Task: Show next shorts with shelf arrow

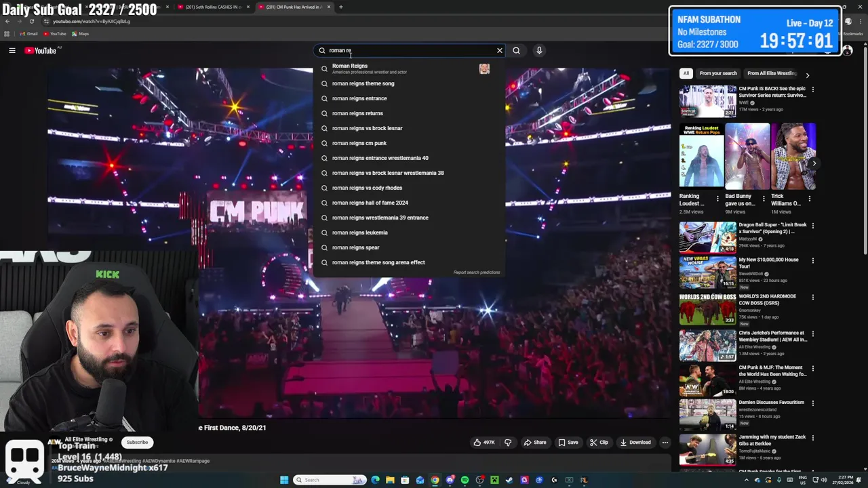Action: click(x=814, y=163)
